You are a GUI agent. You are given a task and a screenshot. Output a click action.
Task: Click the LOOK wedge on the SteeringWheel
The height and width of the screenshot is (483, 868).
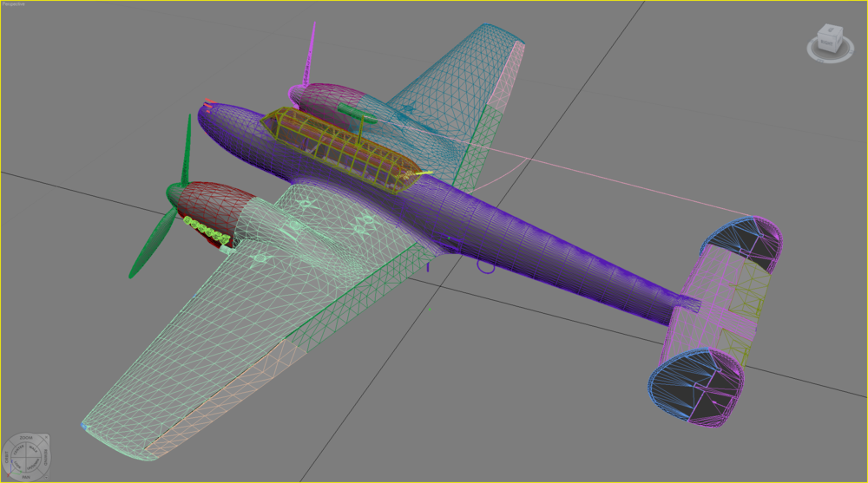(x=18, y=465)
